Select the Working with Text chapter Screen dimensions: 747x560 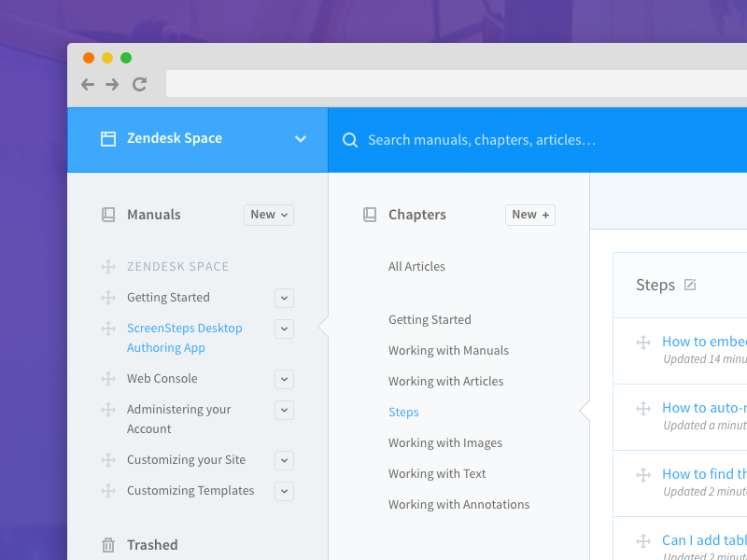point(437,473)
